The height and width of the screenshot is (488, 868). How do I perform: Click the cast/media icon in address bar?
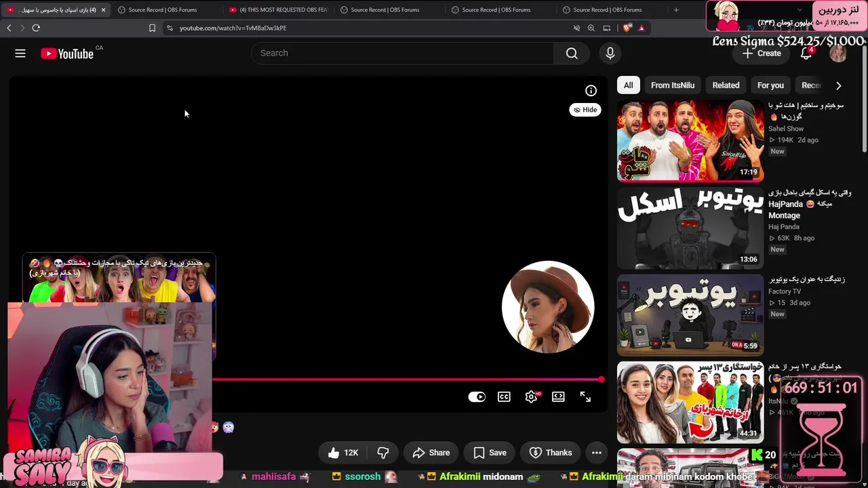click(x=607, y=28)
